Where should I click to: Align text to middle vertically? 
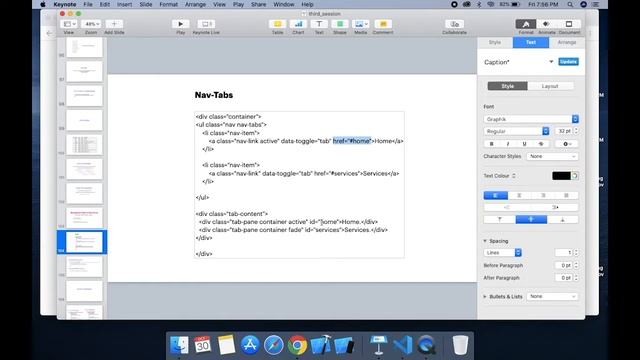(x=531, y=220)
